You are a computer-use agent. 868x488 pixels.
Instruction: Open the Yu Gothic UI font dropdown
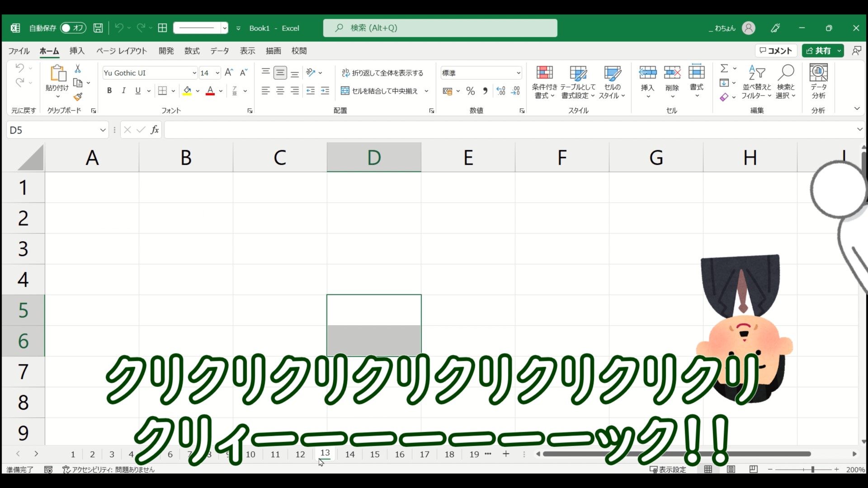point(194,73)
